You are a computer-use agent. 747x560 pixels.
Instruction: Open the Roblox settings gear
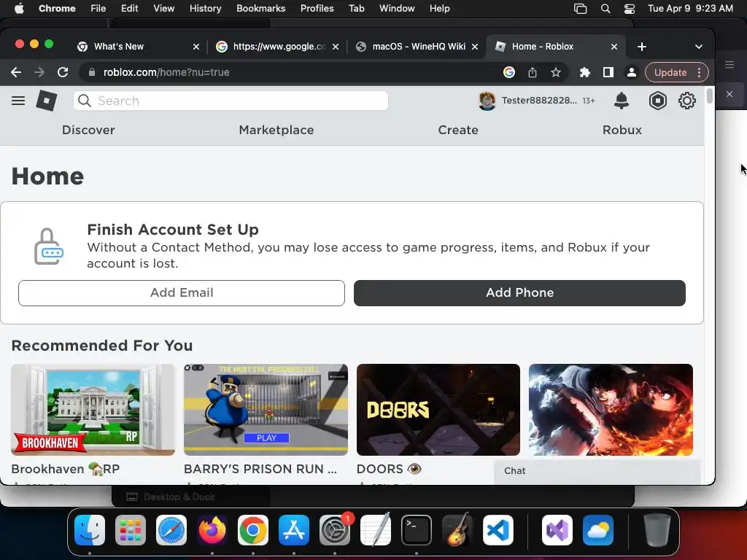point(686,101)
